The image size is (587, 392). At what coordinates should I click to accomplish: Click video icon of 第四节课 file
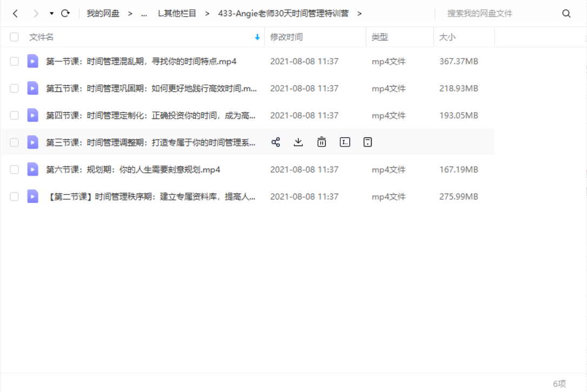(x=32, y=115)
